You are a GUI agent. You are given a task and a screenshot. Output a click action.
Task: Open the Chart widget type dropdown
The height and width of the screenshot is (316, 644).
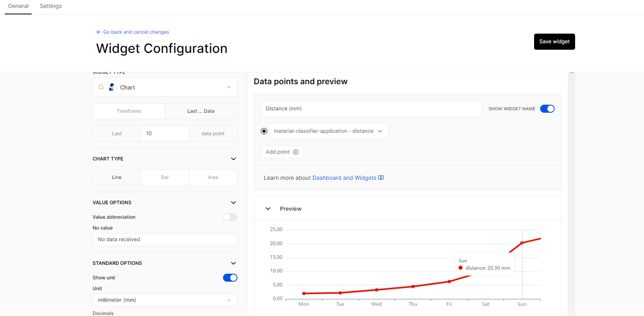165,87
